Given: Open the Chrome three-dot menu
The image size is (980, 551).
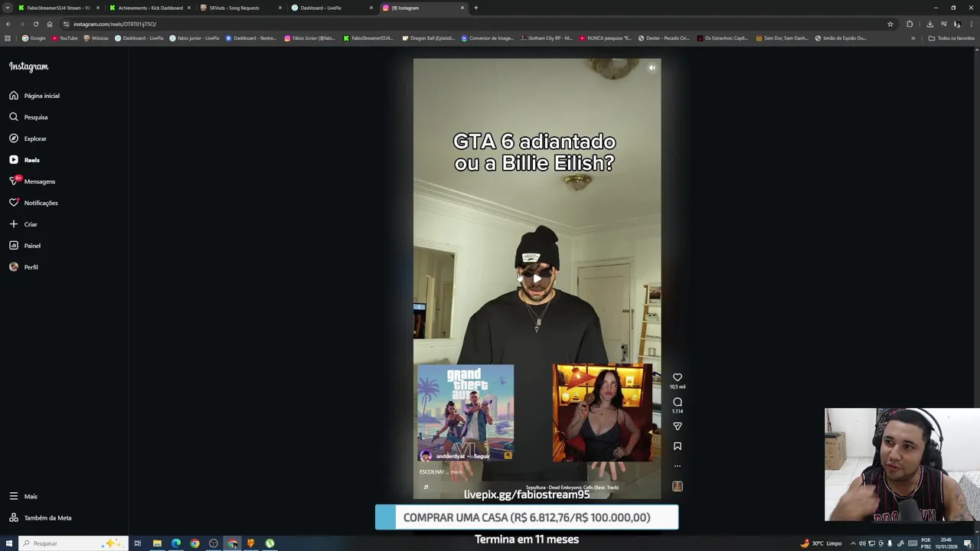Looking at the screenshot, I should click(x=972, y=24).
